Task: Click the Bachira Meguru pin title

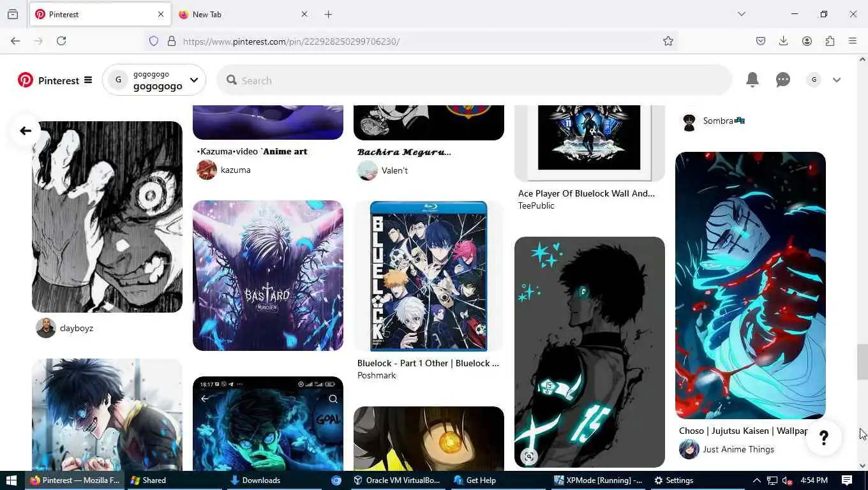Action: pyautogui.click(x=404, y=152)
